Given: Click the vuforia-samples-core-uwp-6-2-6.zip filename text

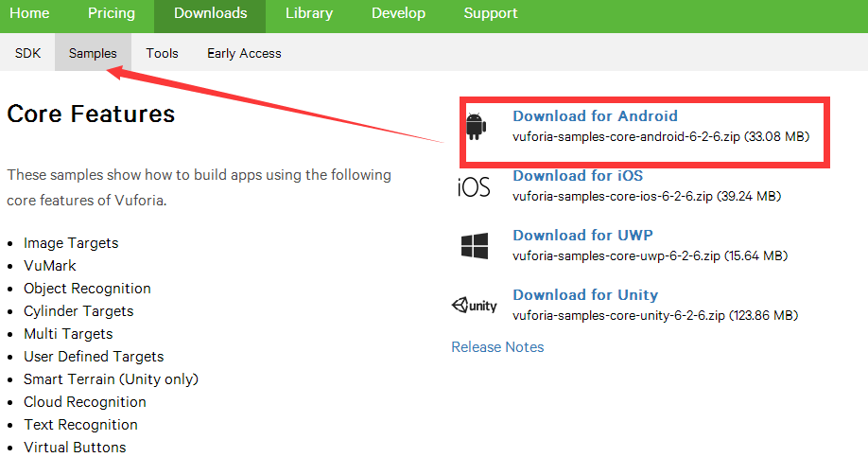Looking at the screenshot, I should click(x=616, y=256).
